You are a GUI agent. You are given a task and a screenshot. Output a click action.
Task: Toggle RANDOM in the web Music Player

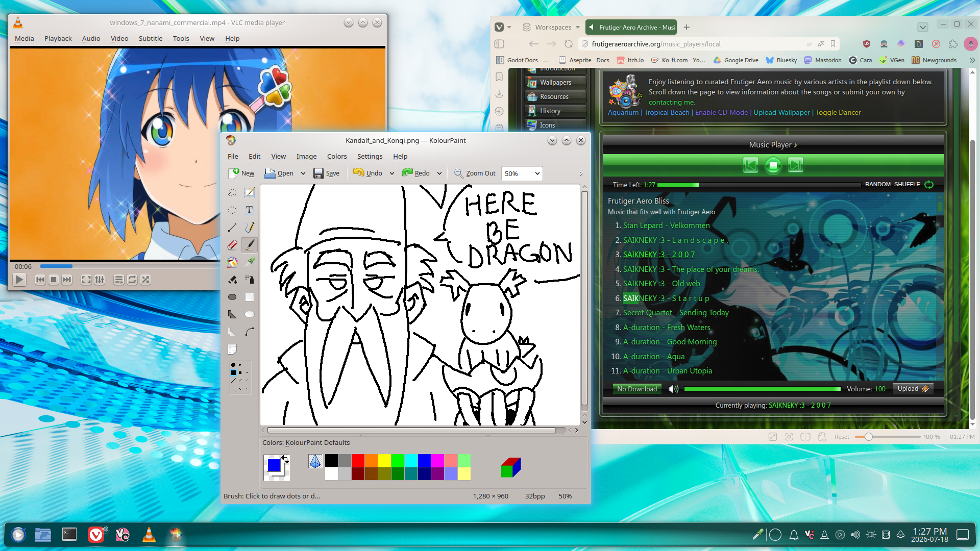(x=877, y=185)
